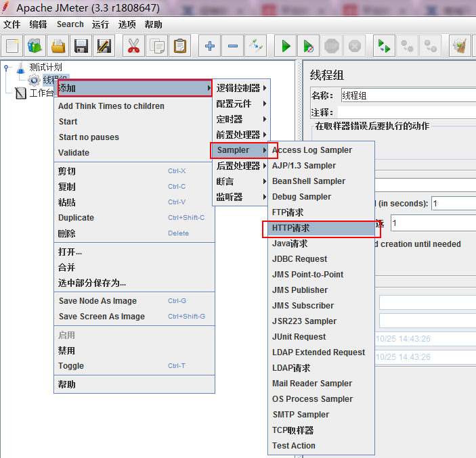
Task: Click the Remote shutdown all icon
Action: click(430, 46)
